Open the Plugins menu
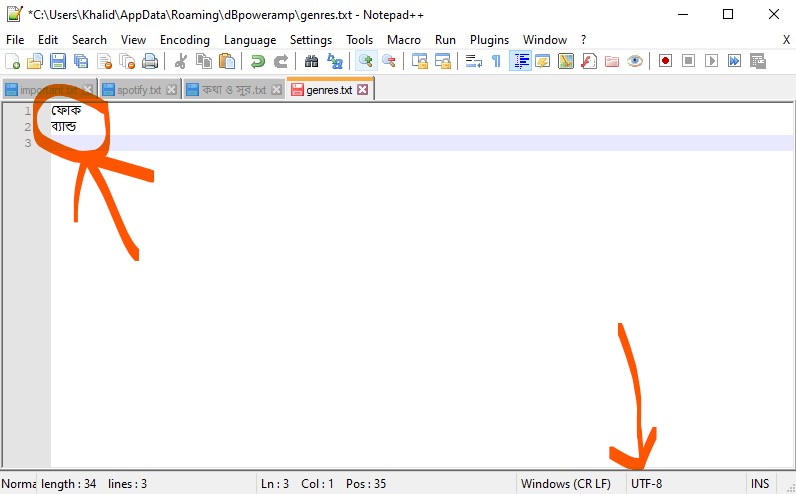This screenshot has width=796, height=494. (x=489, y=40)
